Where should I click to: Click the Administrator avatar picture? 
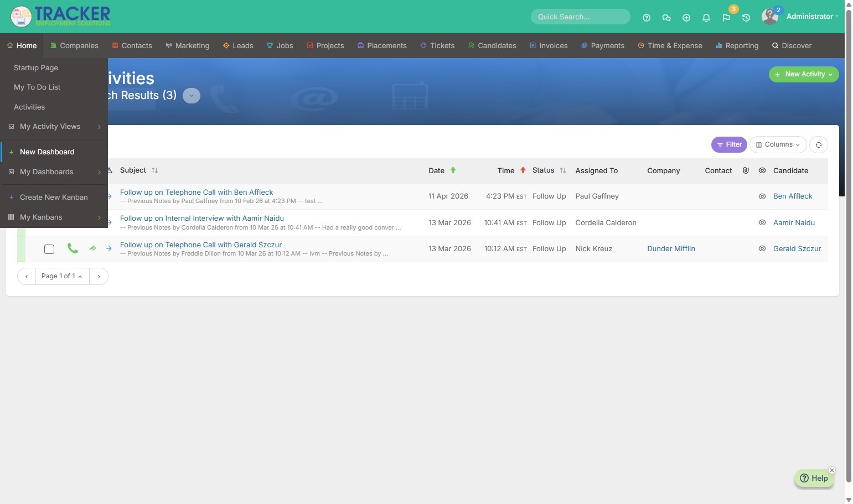click(x=770, y=17)
